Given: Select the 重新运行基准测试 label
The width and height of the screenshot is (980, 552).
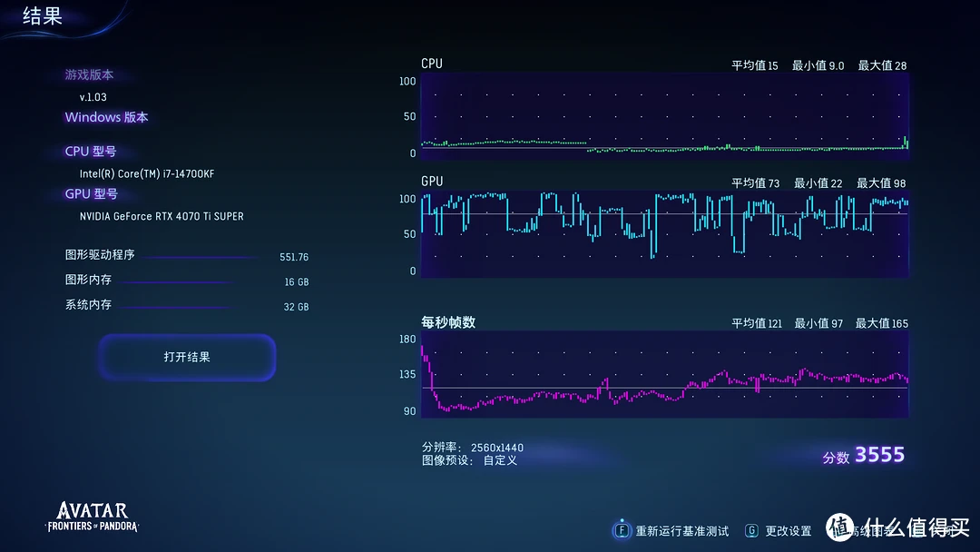Looking at the screenshot, I should click(681, 531).
